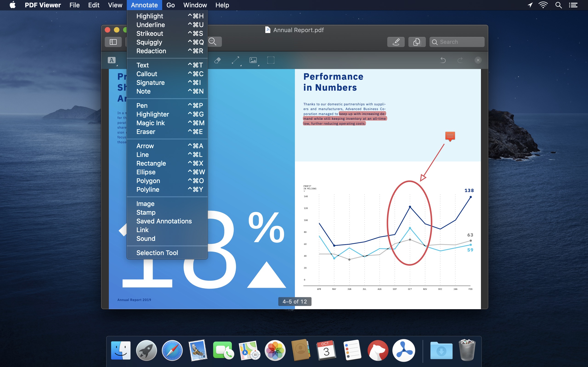The image size is (588, 367).
Task: Select the Signature annotation tool
Action: click(150, 82)
